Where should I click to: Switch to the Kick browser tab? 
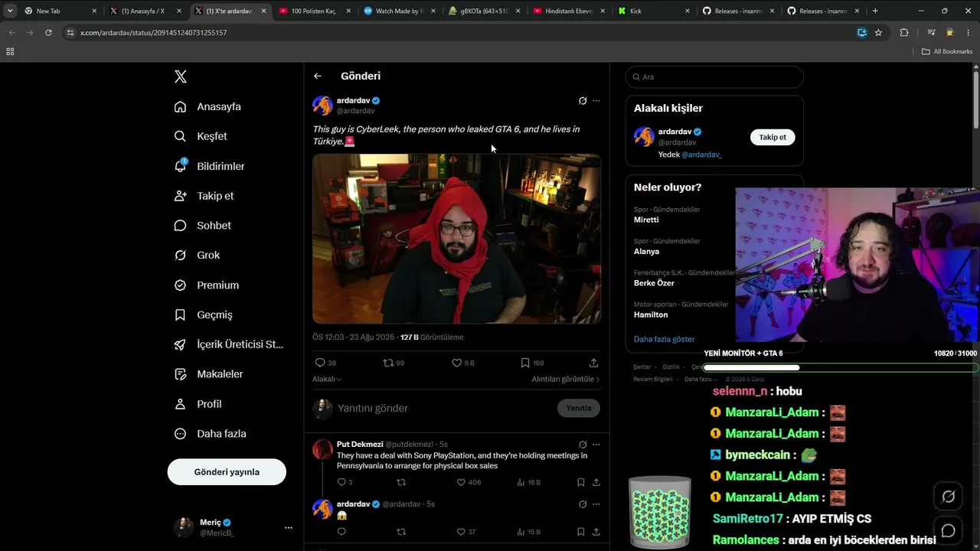click(x=652, y=11)
